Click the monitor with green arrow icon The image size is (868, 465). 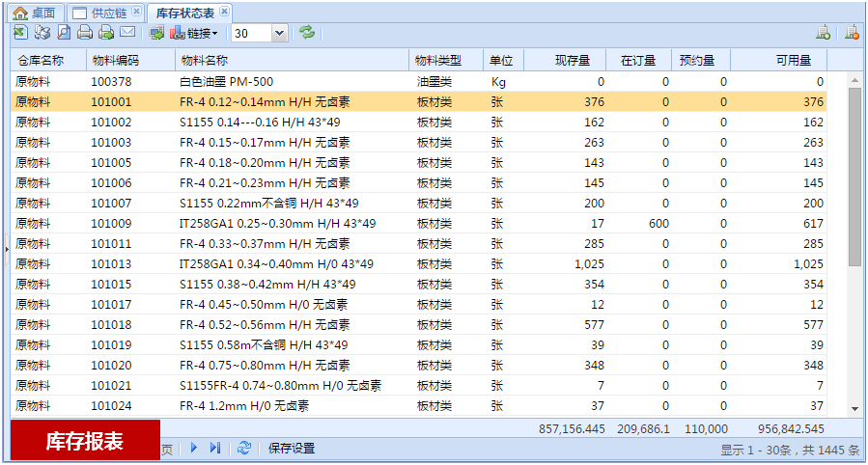156,33
